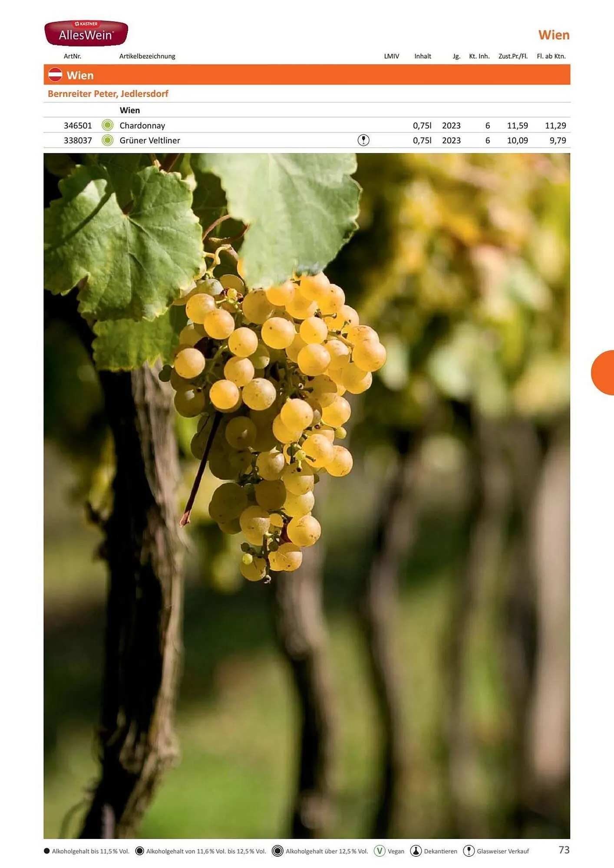Click the green alcohol icon next to Grüner Veltliner
Viewport: 614px width, 868px height.
pyautogui.click(x=107, y=140)
